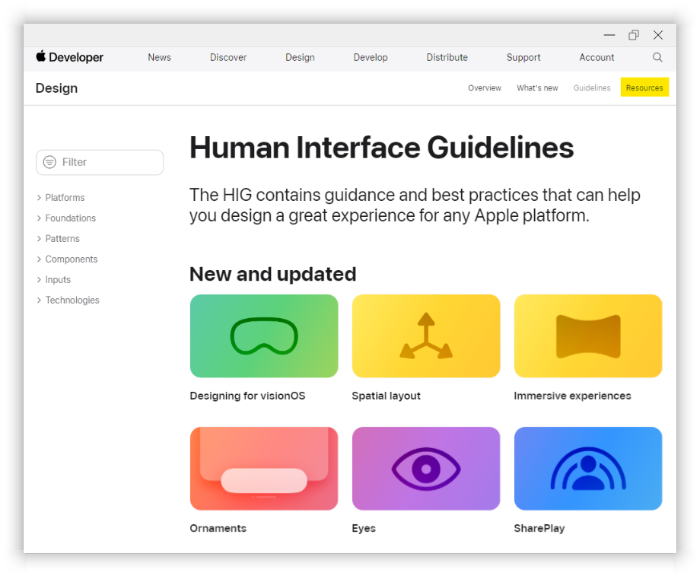Screen dimensions: 700x576
Task: Expand the Platforms chevron
Action: click(x=39, y=197)
